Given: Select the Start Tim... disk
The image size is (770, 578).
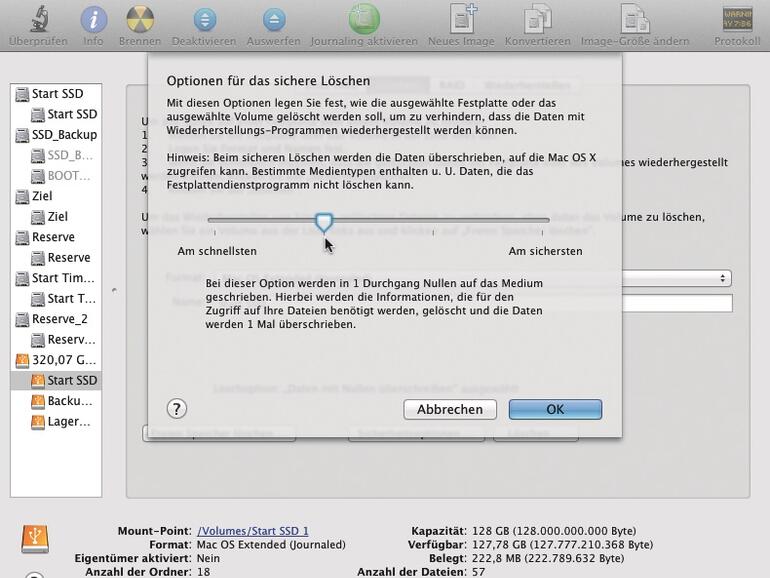Looking at the screenshot, I should [x=56, y=278].
